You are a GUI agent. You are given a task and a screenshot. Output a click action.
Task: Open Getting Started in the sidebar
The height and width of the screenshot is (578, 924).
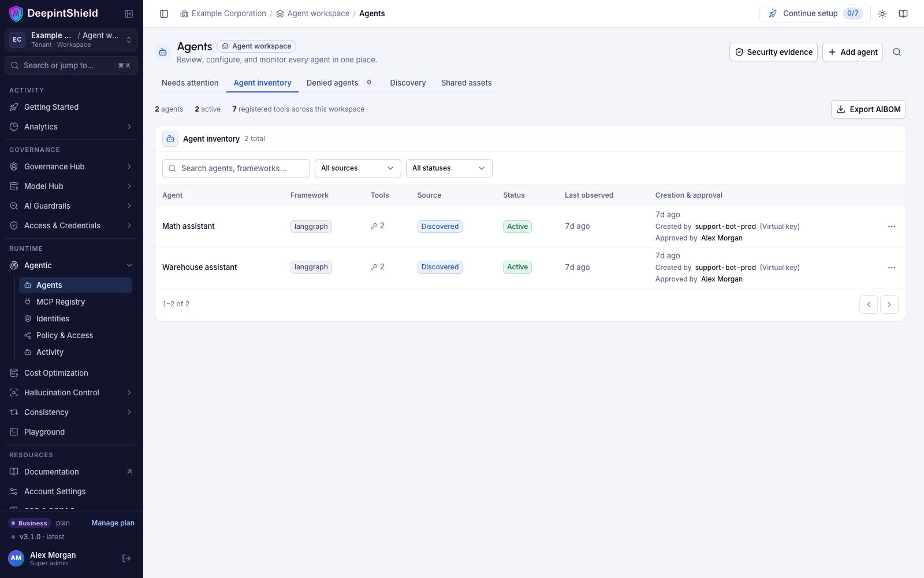[x=72, y=107]
